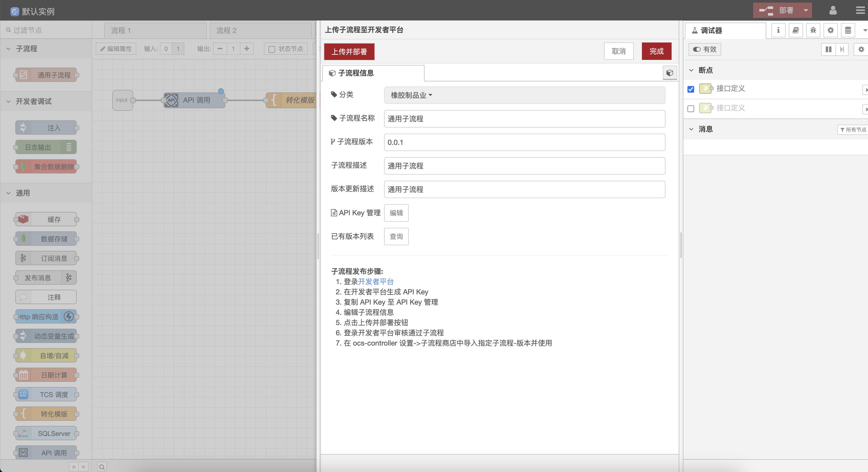Click the debug bug icon tab
The image size is (868, 472).
pyautogui.click(x=813, y=30)
